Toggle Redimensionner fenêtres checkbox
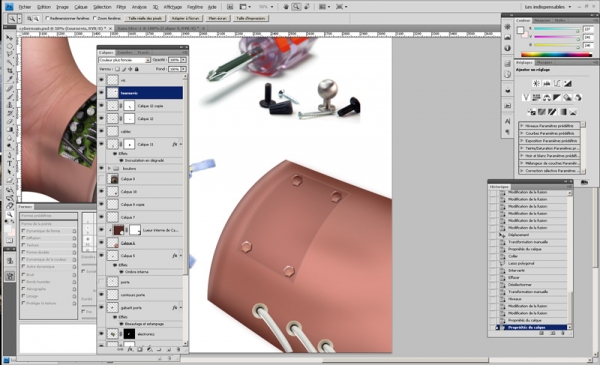The height and width of the screenshot is (365, 600). point(47,18)
